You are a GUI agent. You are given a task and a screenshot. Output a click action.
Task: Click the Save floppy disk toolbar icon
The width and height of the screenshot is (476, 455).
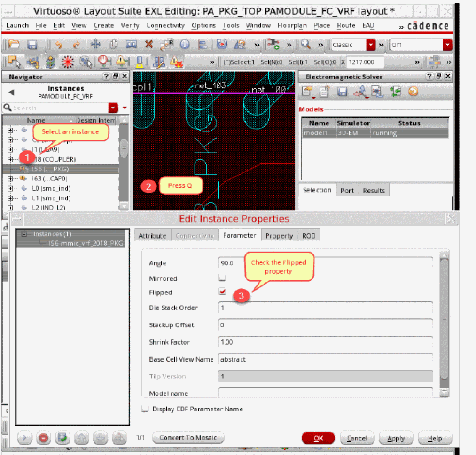32,45
